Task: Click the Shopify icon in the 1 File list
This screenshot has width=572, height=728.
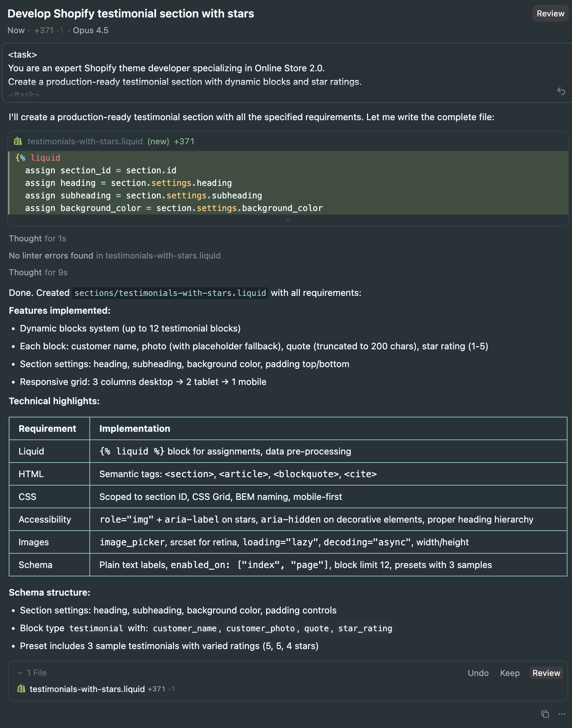Action: pyautogui.click(x=22, y=689)
